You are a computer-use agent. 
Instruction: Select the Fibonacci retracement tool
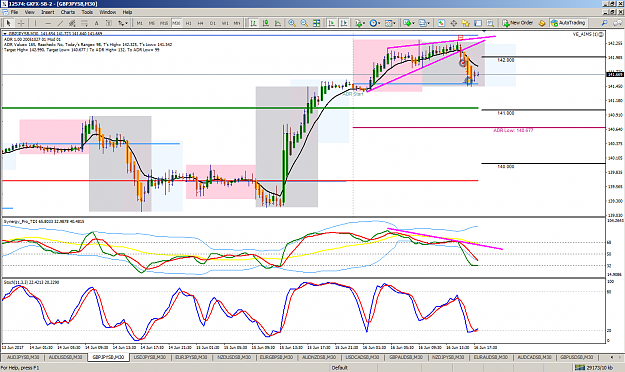coord(84,23)
